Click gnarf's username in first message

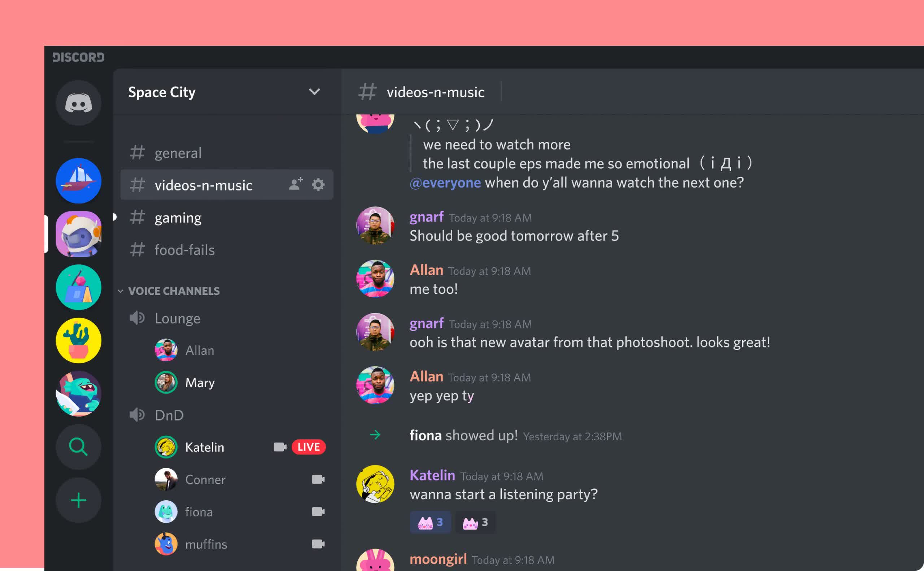[426, 217]
